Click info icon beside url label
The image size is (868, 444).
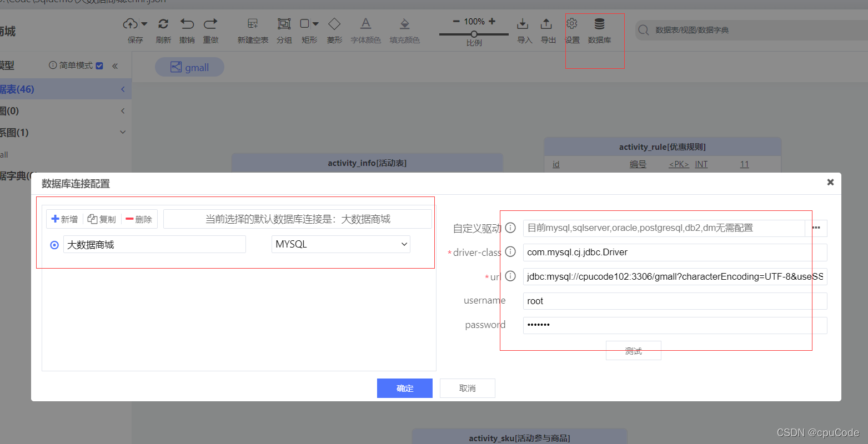pyautogui.click(x=510, y=276)
